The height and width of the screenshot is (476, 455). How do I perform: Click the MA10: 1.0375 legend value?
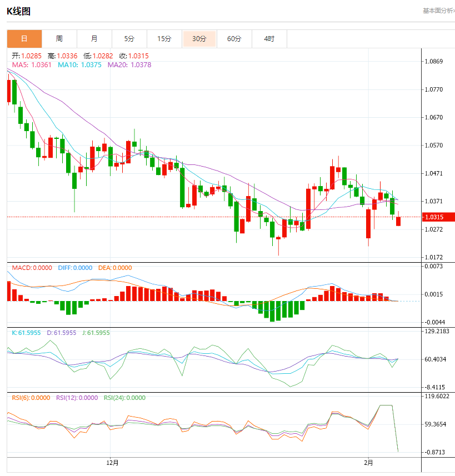pos(79,65)
